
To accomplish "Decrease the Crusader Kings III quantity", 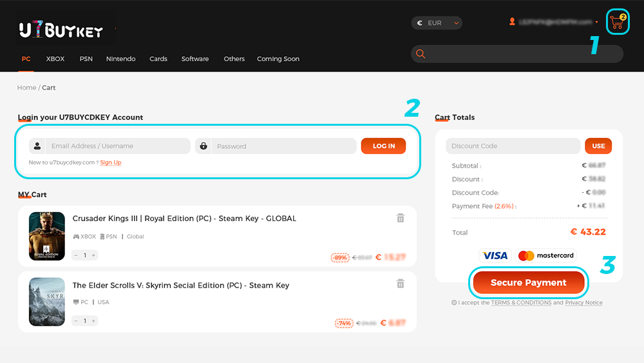I will pyautogui.click(x=76, y=255).
